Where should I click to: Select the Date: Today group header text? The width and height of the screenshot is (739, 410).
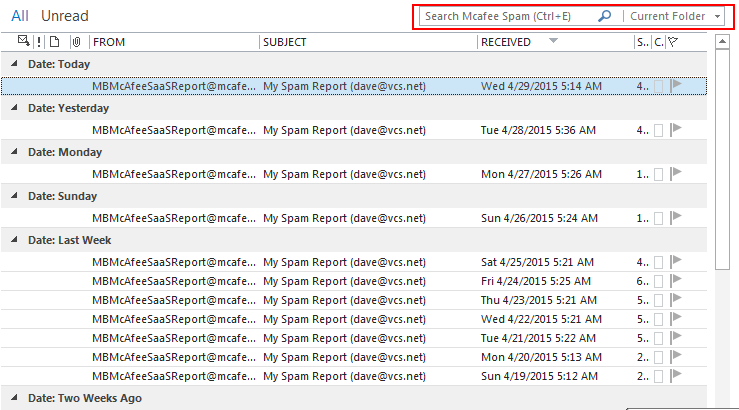tap(59, 64)
